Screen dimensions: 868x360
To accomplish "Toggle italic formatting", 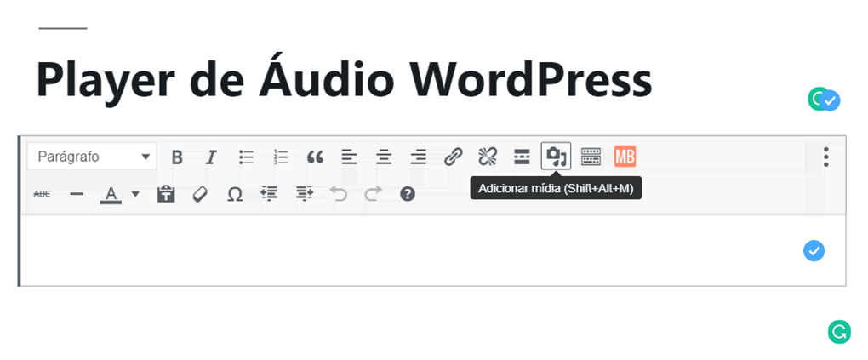I will tap(210, 157).
